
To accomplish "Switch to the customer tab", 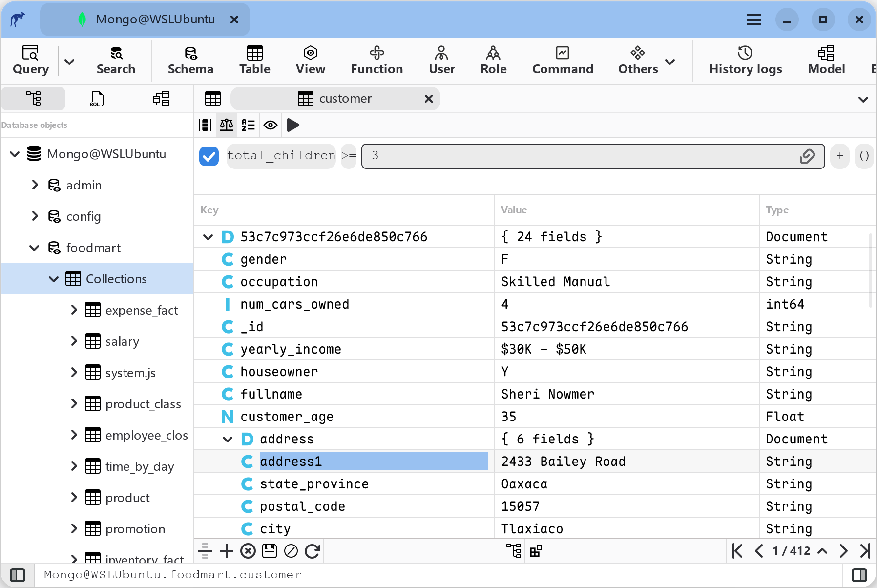I will (x=345, y=99).
